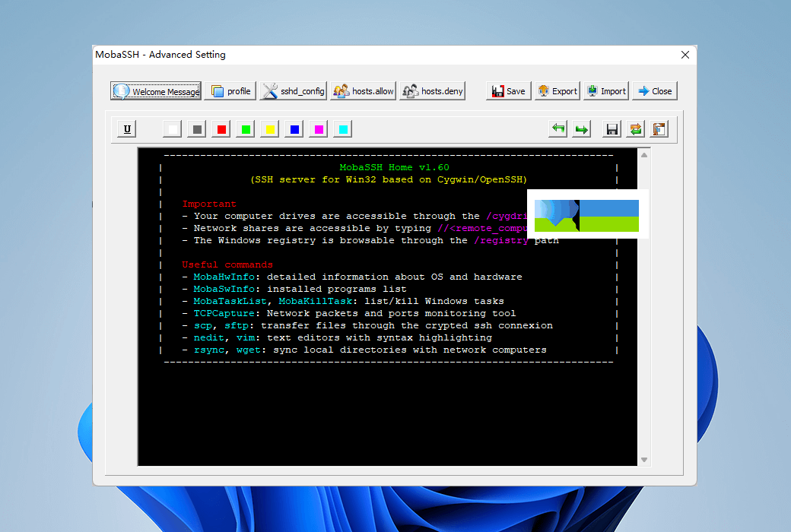Switch to hosts.allow tab
791x532 pixels.
point(363,91)
